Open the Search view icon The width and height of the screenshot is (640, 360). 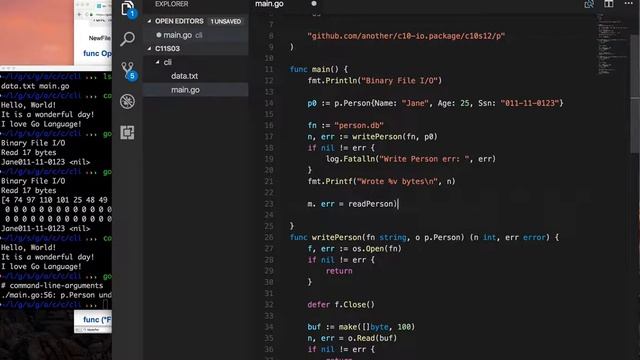coord(127,39)
